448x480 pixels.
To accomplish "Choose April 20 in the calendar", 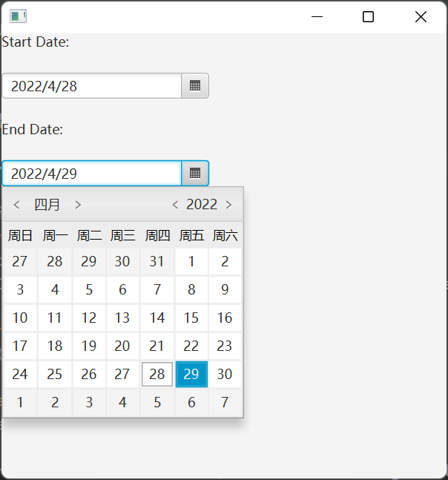I will [x=122, y=346].
